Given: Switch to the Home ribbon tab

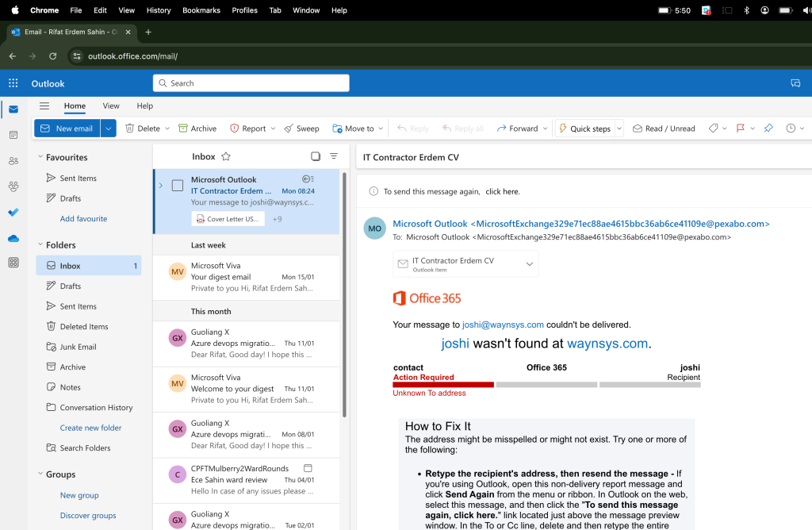Looking at the screenshot, I should (x=75, y=106).
